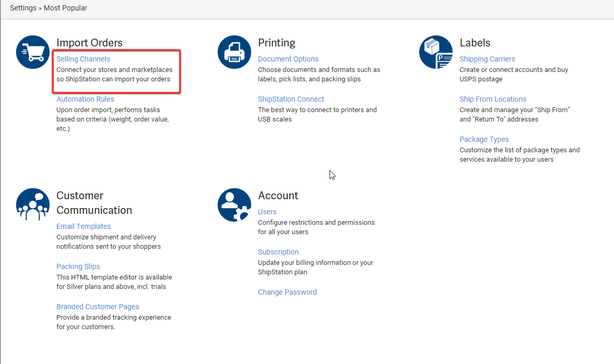Open Branded Customer Pages
Image resolution: width=614 pixels, height=364 pixels.
pos(98,307)
